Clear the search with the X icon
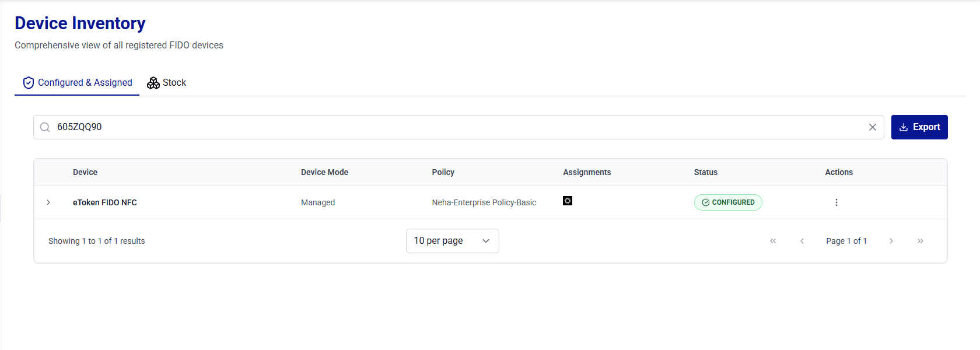 (x=873, y=127)
